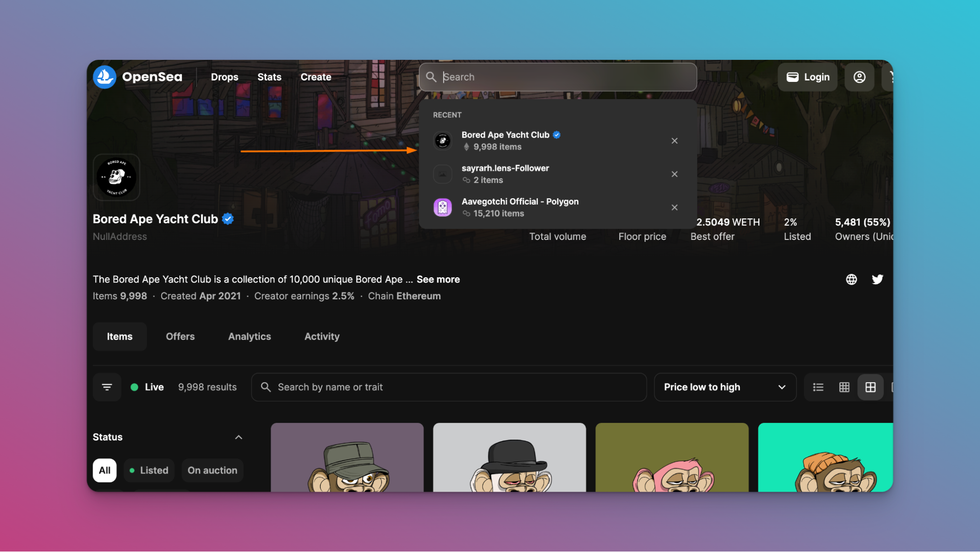Open the Drops menu

pyautogui.click(x=225, y=77)
